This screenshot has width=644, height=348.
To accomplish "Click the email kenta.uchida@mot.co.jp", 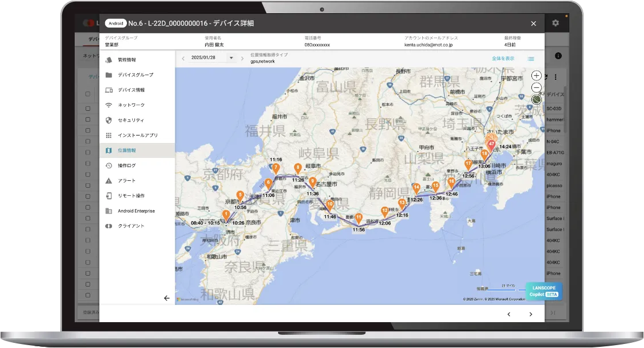I will coord(429,45).
